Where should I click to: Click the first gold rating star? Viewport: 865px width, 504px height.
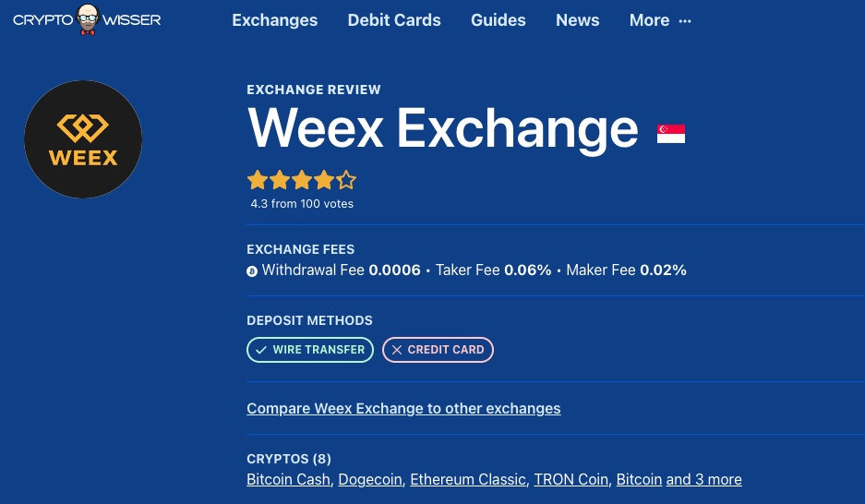(258, 180)
